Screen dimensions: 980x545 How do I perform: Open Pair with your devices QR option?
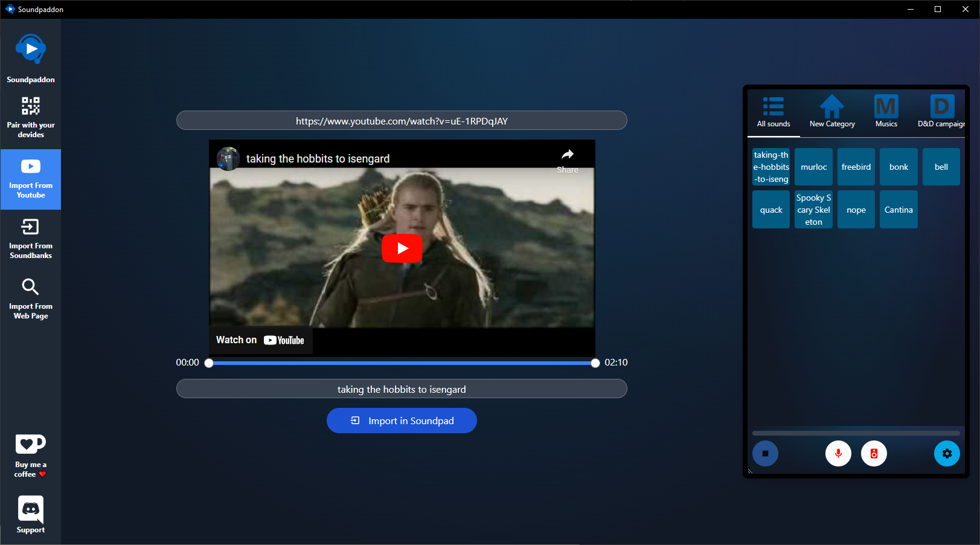pos(31,117)
